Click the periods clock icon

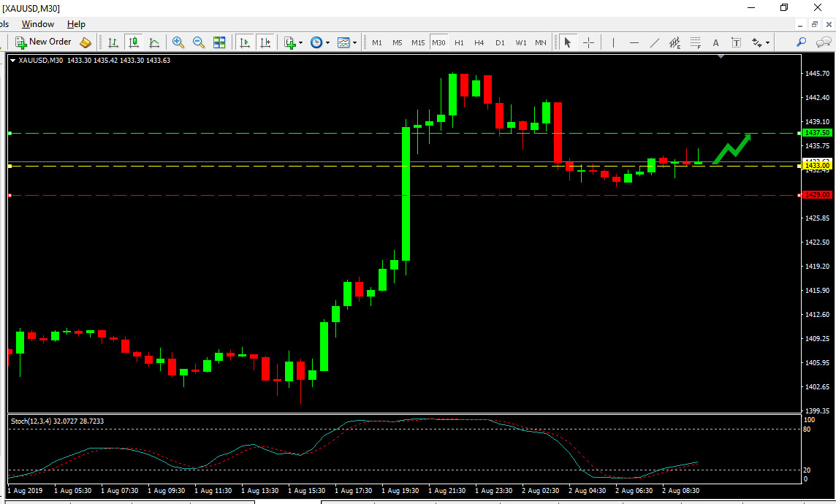click(316, 42)
